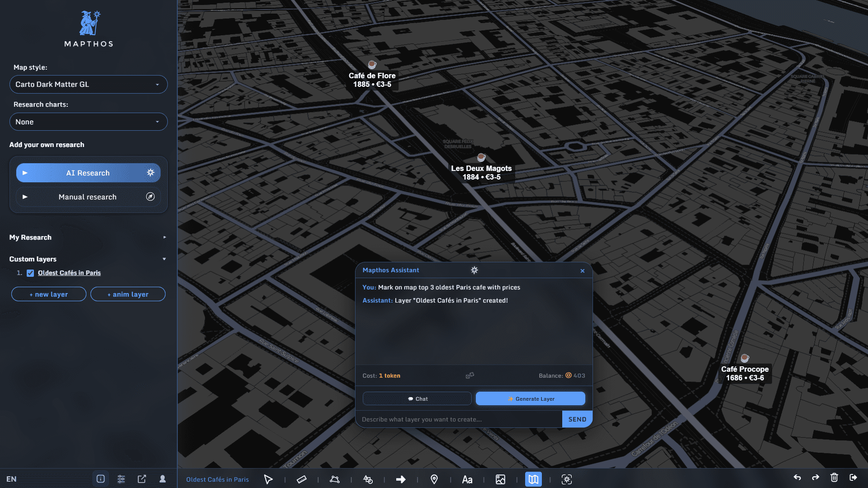Click the + new layer button
Image resolution: width=868 pixels, height=488 pixels.
point(49,294)
